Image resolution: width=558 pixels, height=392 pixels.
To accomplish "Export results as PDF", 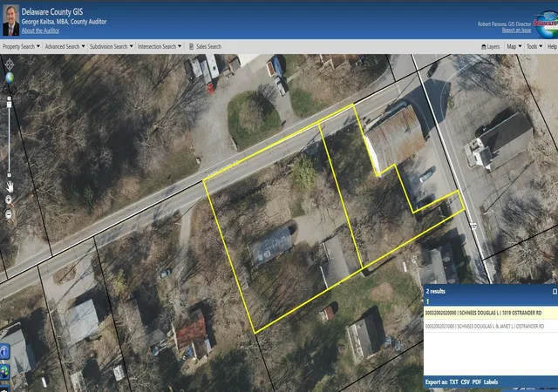I will coord(477,382).
